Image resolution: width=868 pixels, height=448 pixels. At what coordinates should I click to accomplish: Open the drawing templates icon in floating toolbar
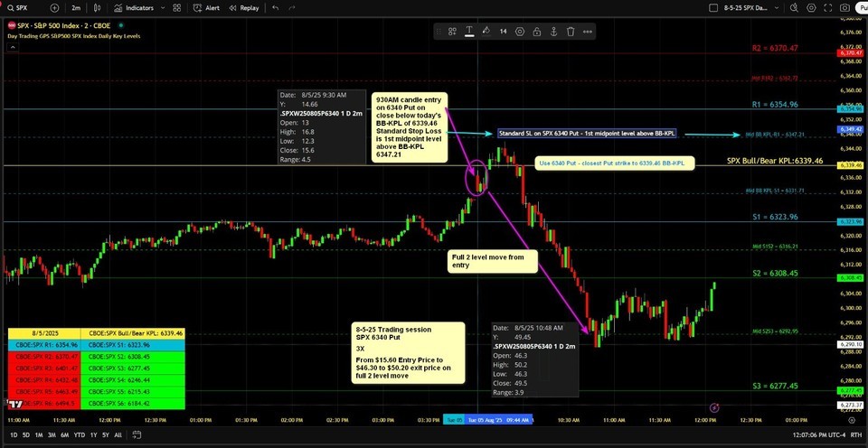click(x=452, y=32)
